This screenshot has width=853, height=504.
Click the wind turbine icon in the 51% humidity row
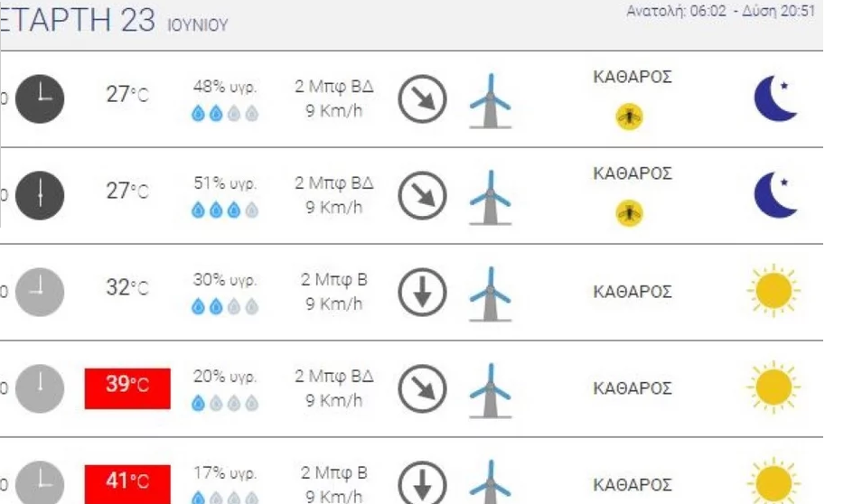(x=490, y=198)
